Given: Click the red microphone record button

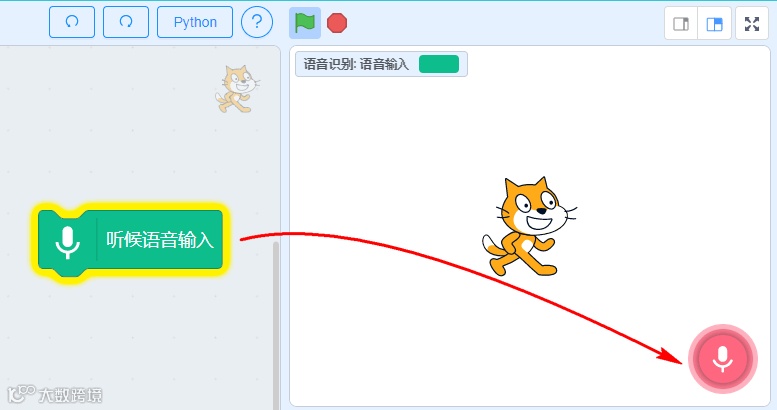Looking at the screenshot, I should (x=722, y=359).
